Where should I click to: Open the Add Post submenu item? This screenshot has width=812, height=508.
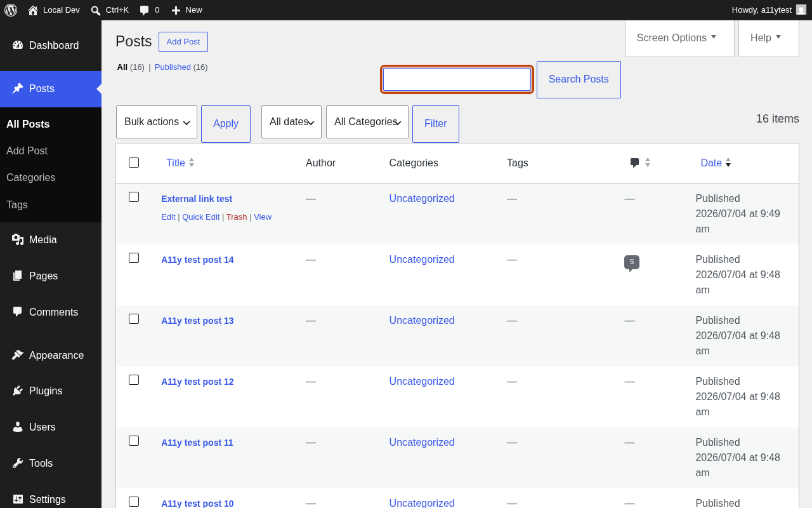pos(51,150)
